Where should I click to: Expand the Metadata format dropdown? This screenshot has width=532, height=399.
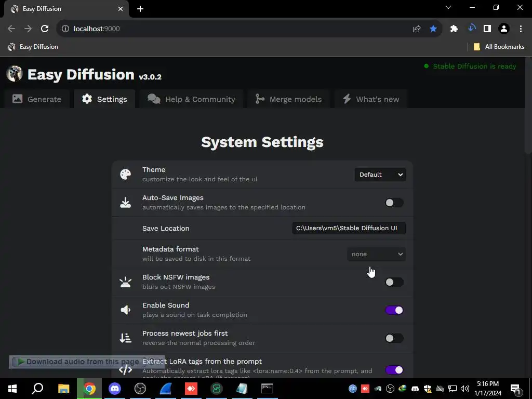(x=376, y=254)
